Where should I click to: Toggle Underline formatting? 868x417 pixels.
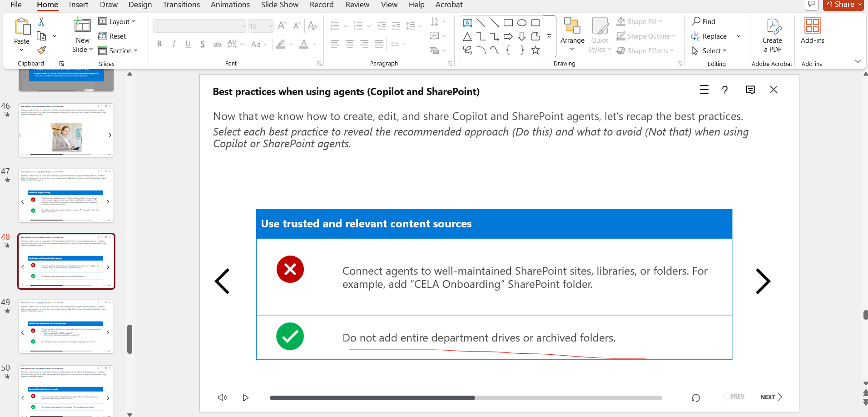tap(188, 44)
